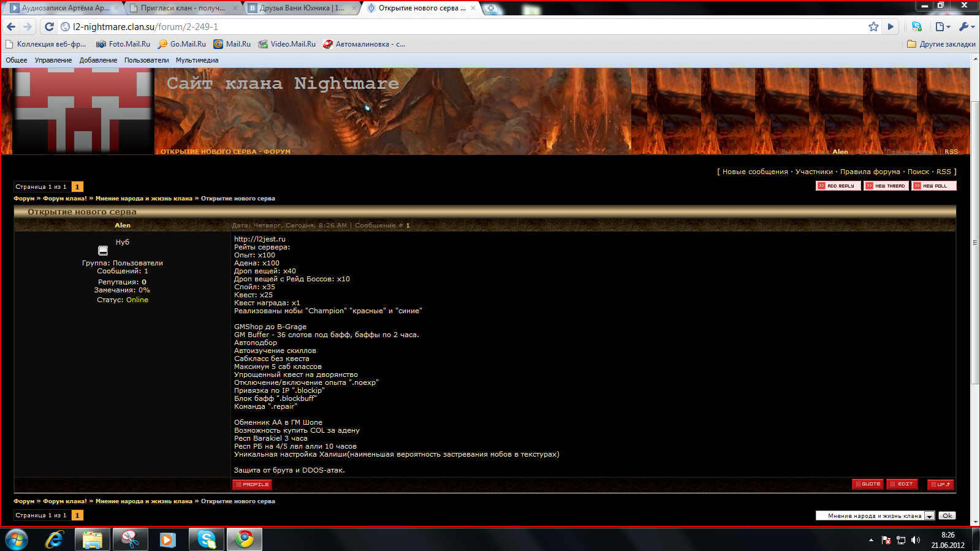The image size is (980, 551).
Task: Click the Profile button under the post
Action: (x=252, y=485)
